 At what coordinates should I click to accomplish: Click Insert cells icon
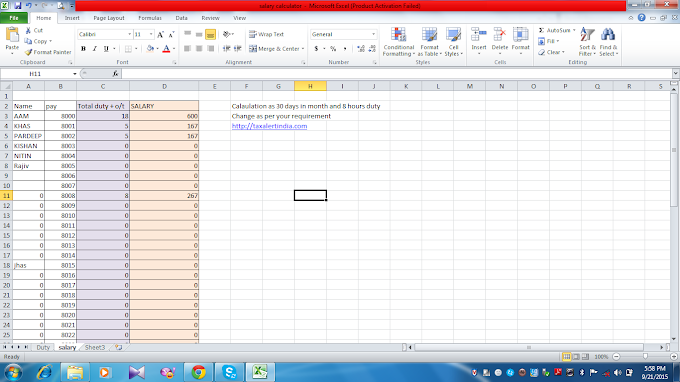pos(479,35)
